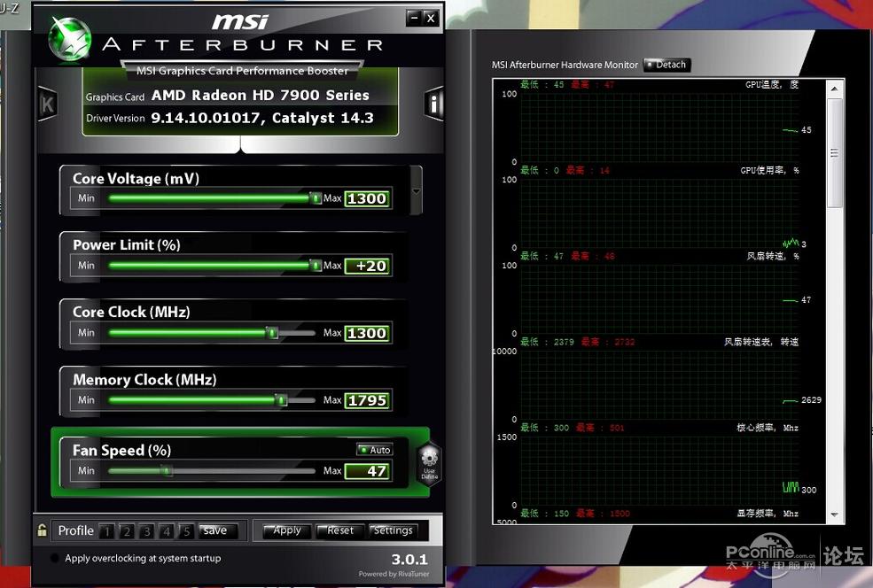The image size is (873, 588).
Task: Minimize the Afterburner window
Action: [414, 18]
